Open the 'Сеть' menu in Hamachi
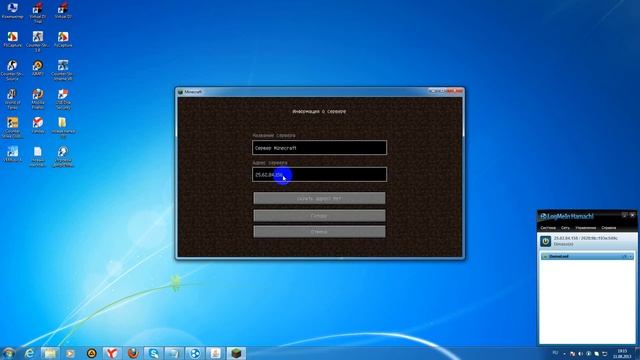Viewport: 640px width, 360px height. pos(565,228)
